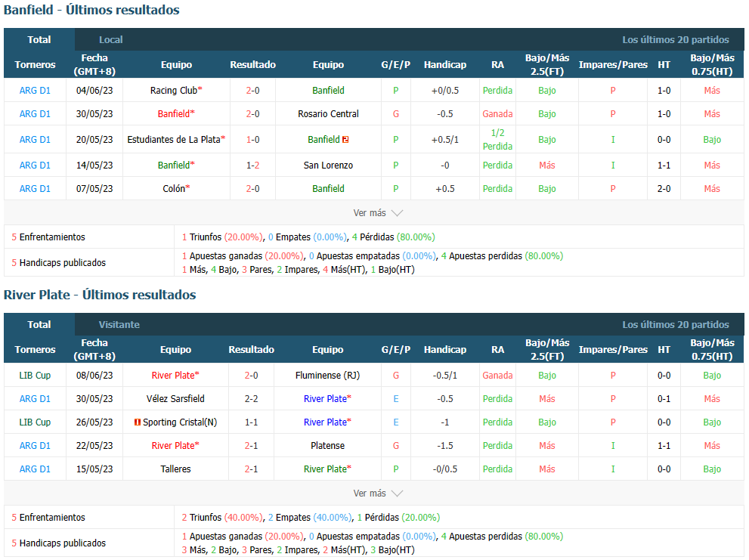Click 2 Triunfos (40.00%) in River Plate summary

pyautogui.click(x=222, y=517)
